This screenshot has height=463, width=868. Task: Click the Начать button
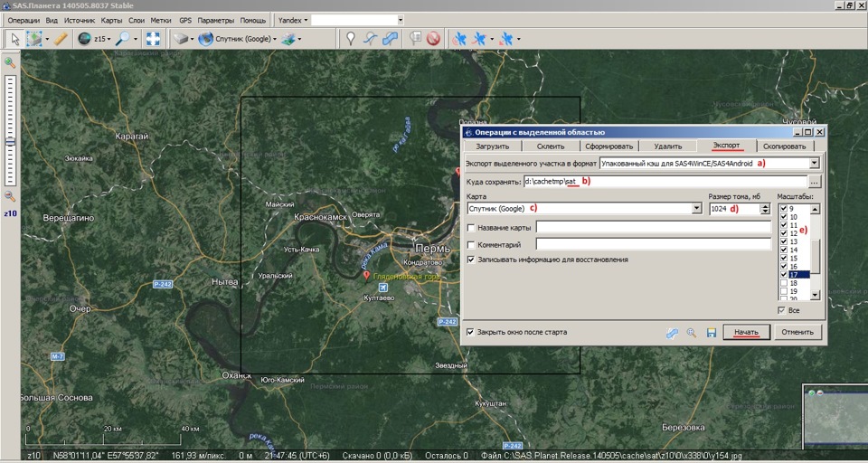coord(746,332)
